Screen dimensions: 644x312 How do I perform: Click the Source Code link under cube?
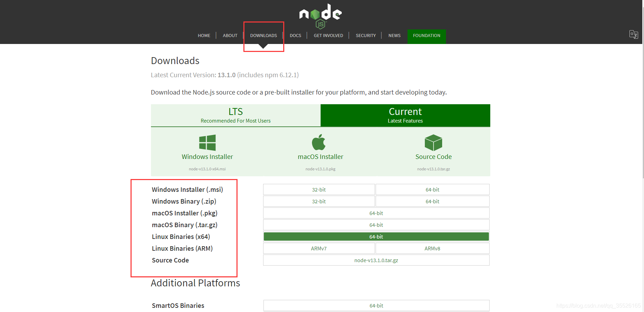(x=433, y=157)
